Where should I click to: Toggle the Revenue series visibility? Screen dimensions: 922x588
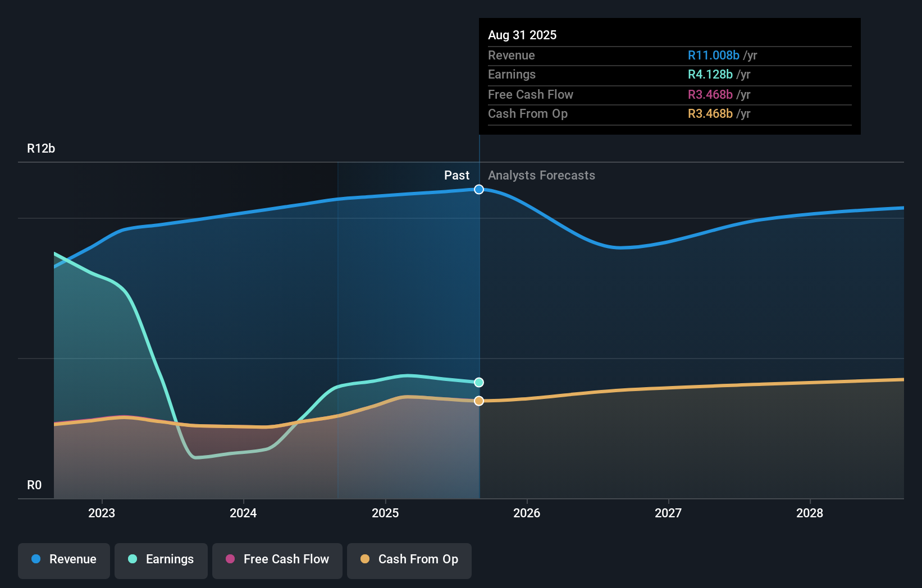click(x=63, y=561)
